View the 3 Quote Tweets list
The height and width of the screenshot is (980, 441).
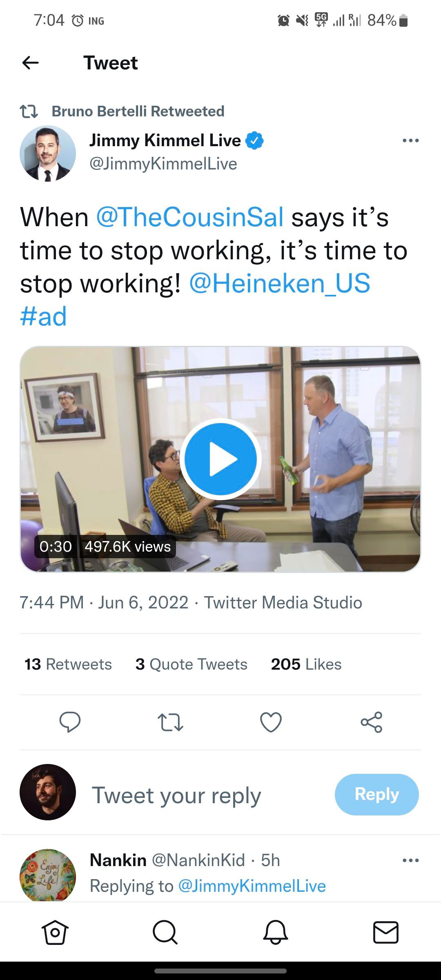(x=191, y=664)
